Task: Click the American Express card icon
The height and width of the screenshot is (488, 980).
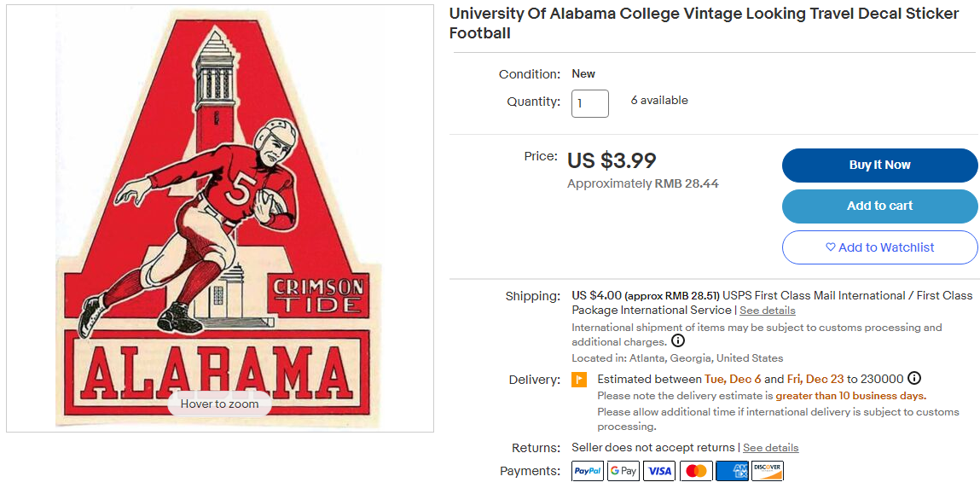Action: coord(732,471)
